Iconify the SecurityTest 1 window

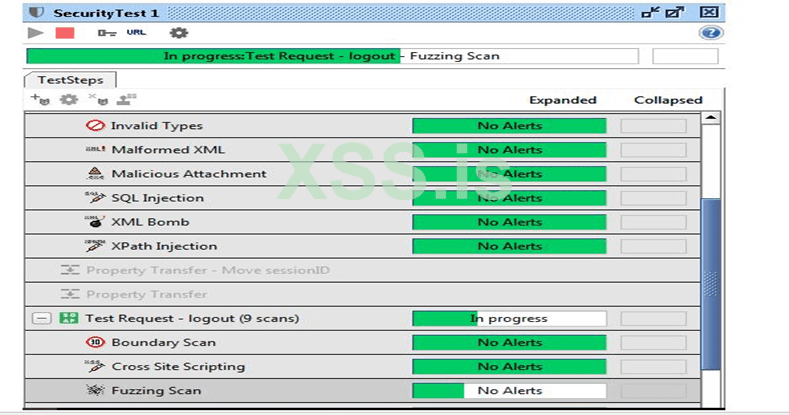(x=651, y=12)
